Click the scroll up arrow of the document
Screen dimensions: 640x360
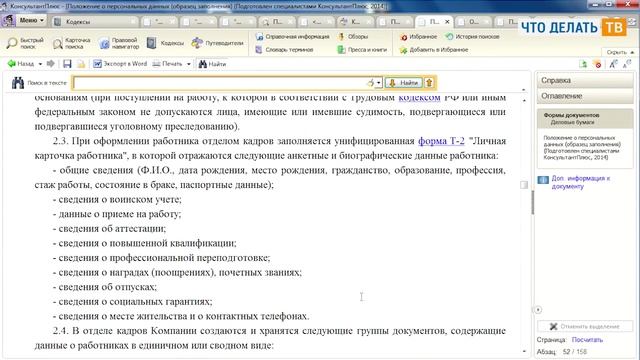(524, 100)
